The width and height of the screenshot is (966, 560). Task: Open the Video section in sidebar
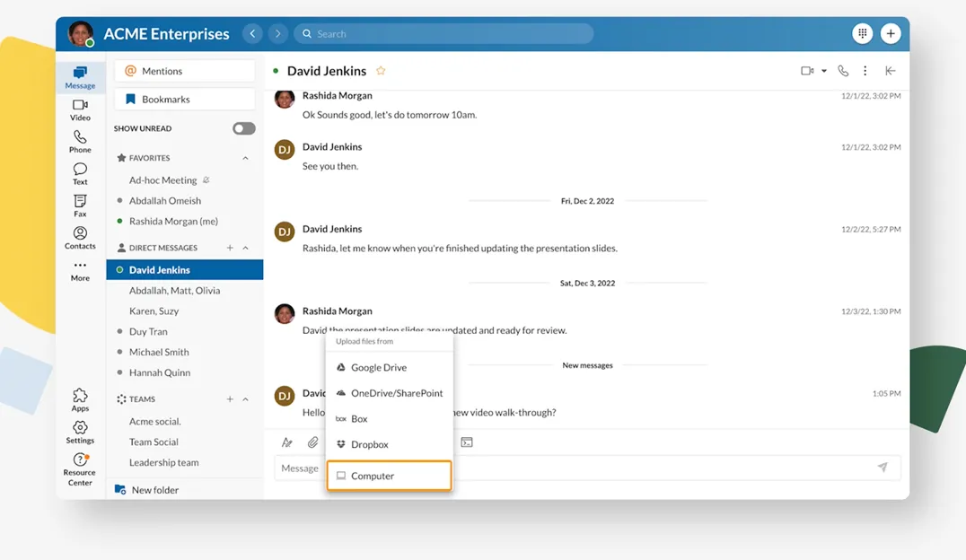pyautogui.click(x=80, y=109)
